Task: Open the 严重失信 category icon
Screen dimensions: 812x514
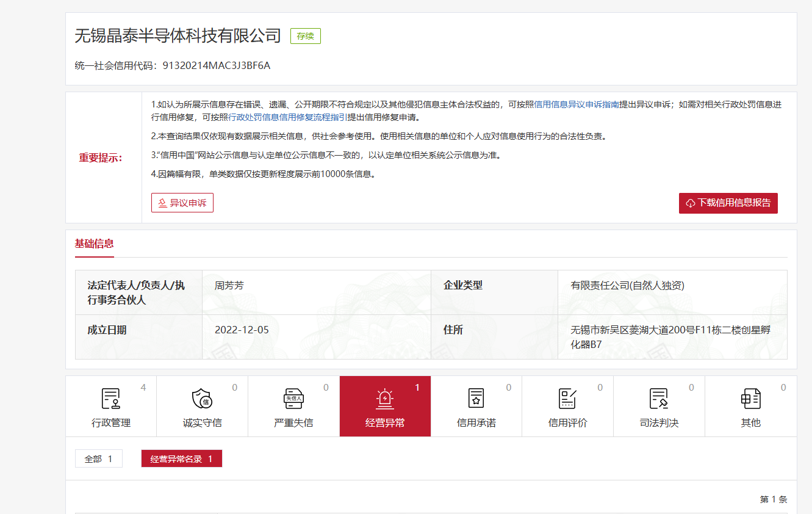Action: coord(293,399)
